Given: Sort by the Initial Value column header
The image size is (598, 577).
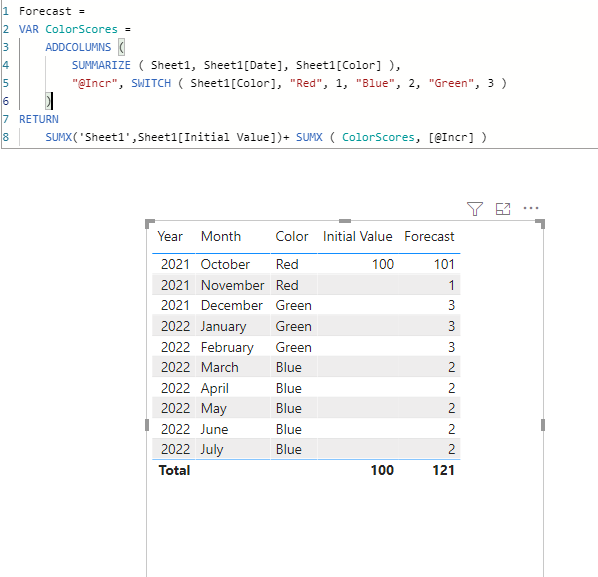Looking at the screenshot, I should pos(357,236).
